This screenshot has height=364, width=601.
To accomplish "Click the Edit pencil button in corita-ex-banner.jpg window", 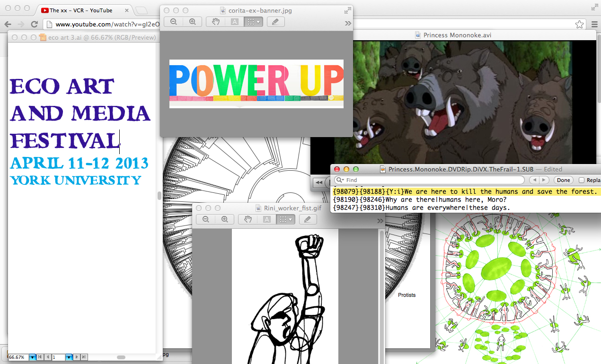I will click(276, 22).
